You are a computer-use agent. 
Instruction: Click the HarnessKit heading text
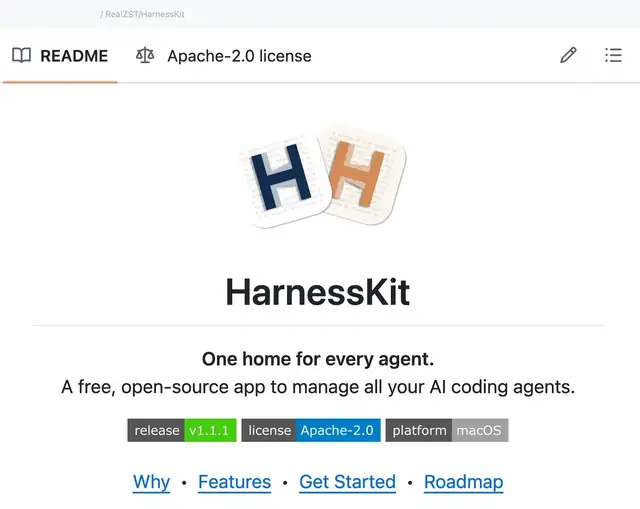pos(318,292)
